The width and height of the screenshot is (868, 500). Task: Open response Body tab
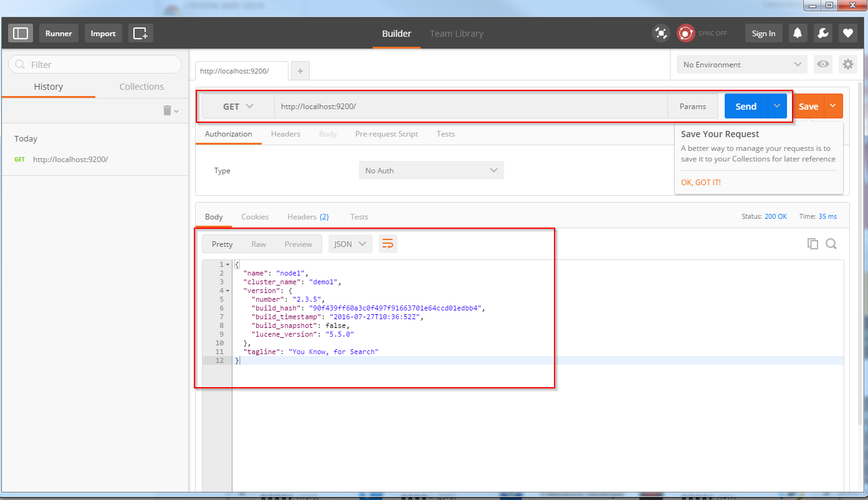click(214, 217)
